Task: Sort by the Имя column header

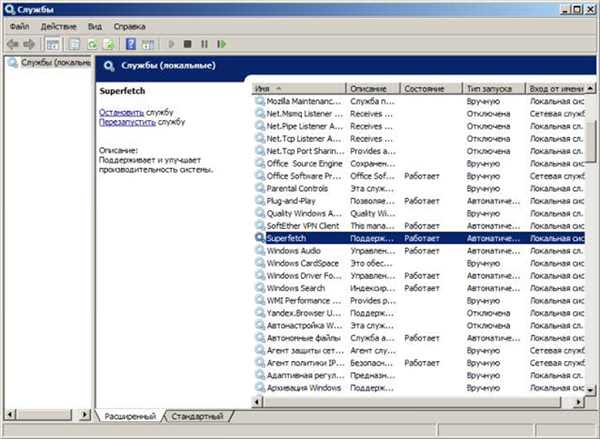Action: (299, 89)
